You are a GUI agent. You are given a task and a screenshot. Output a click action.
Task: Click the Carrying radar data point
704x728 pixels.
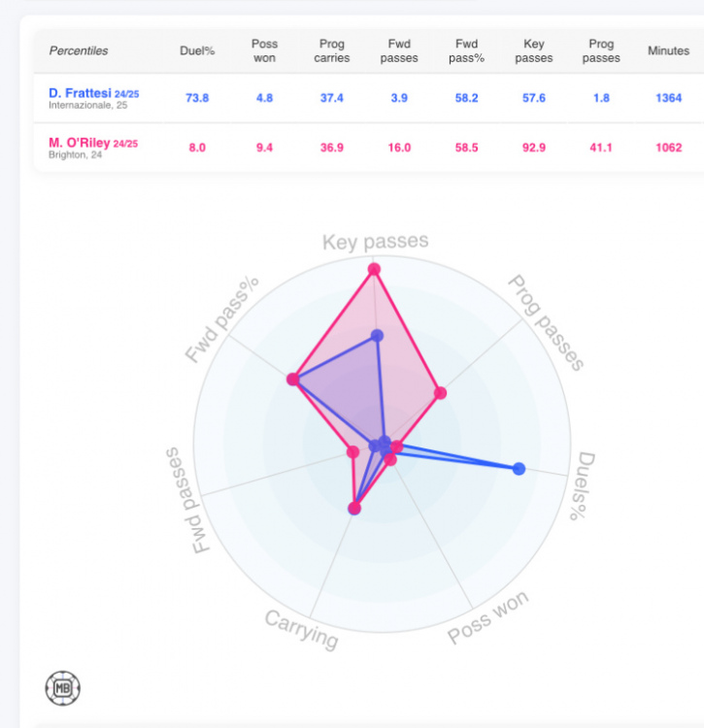[354, 509]
